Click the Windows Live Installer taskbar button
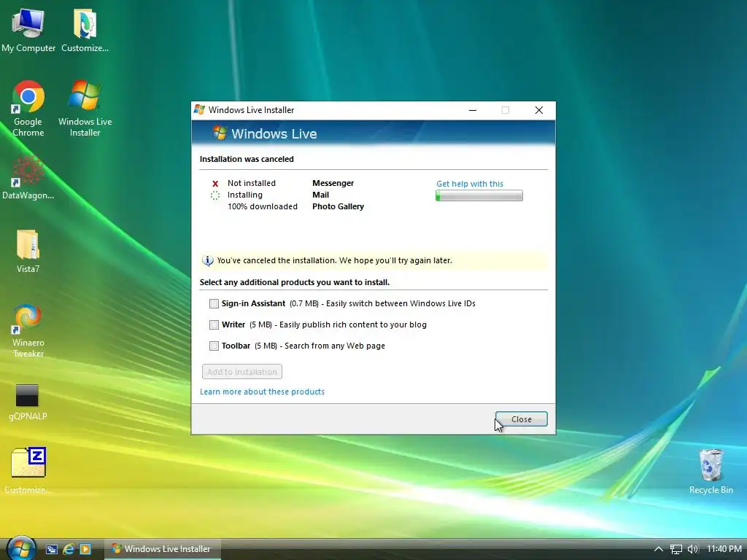The image size is (747, 560). (163, 549)
